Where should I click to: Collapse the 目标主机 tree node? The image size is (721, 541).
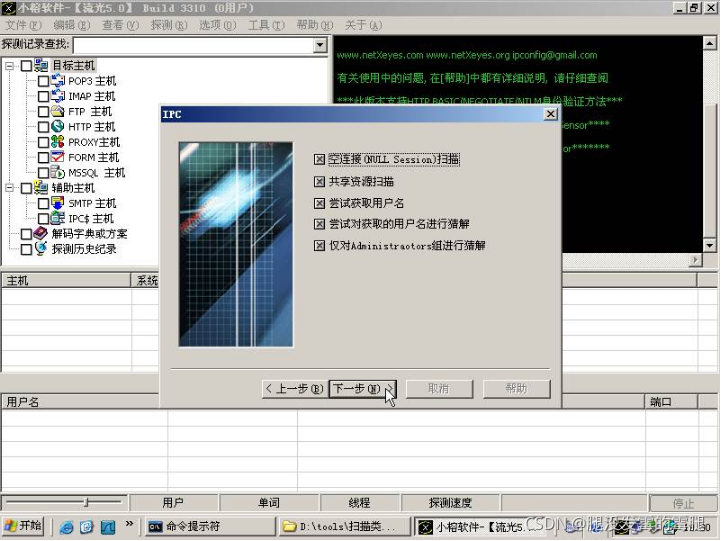10,66
